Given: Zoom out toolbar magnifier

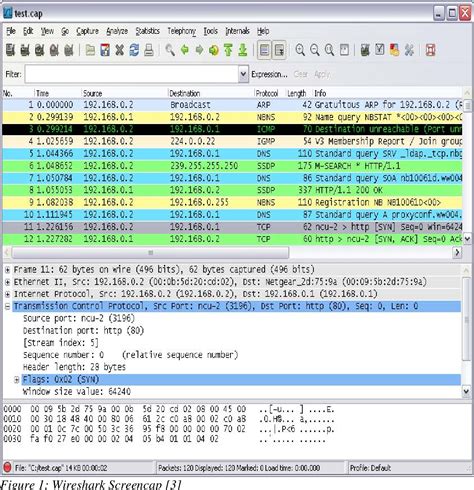Looking at the screenshot, I should pyautogui.click(x=315, y=50).
